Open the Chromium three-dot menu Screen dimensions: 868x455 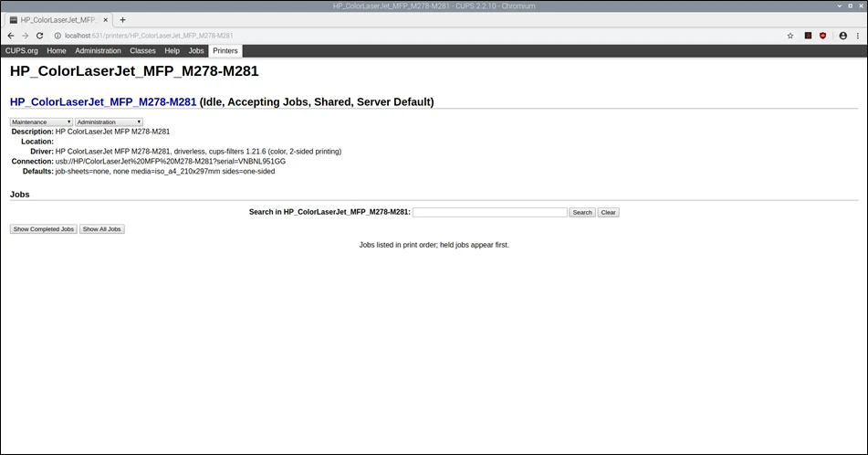pyautogui.click(x=858, y=36)
